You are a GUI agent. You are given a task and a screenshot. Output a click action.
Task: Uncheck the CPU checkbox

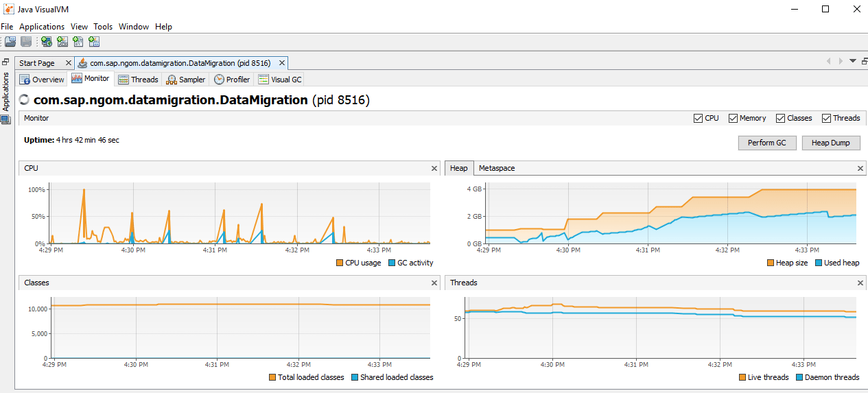699,118
